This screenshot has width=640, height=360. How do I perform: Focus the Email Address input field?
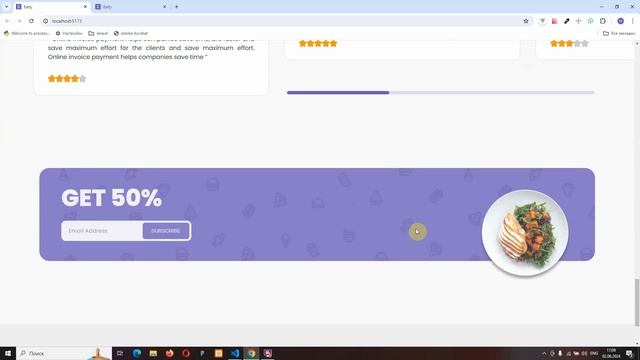[x=102, y=231]
